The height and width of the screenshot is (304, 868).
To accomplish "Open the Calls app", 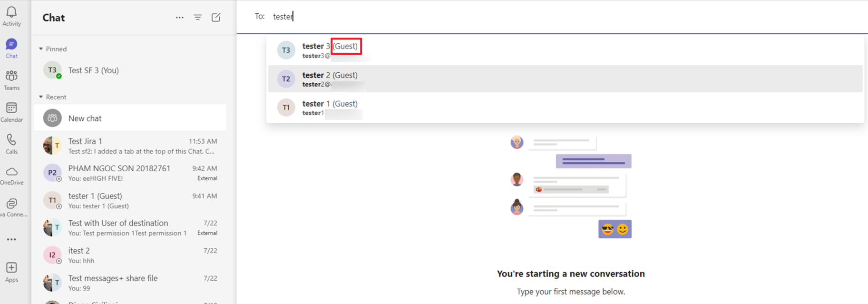I will coord(11,144).
